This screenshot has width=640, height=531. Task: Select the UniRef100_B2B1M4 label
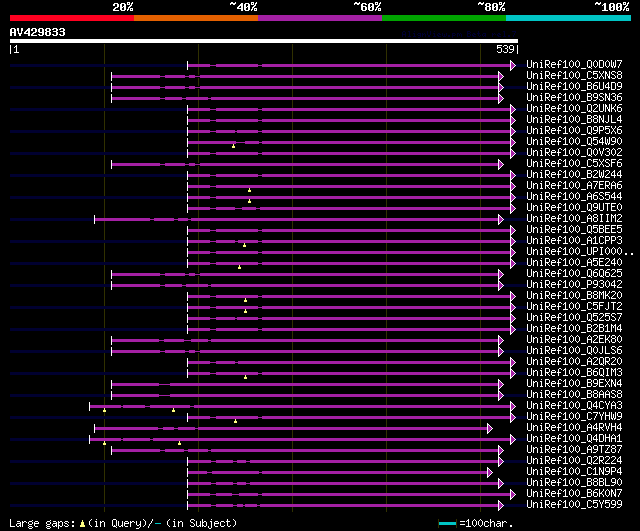click(x=574, y=329)
